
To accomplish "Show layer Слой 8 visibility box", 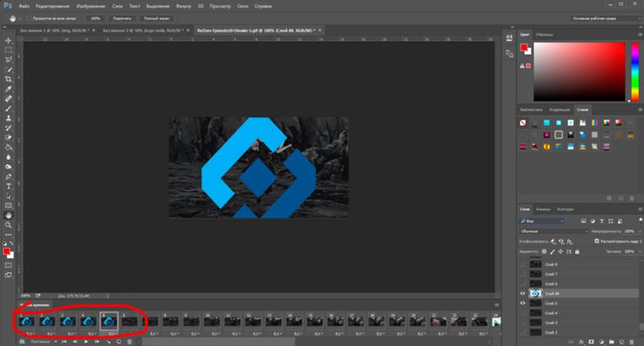I will click(x=522, y=264).
